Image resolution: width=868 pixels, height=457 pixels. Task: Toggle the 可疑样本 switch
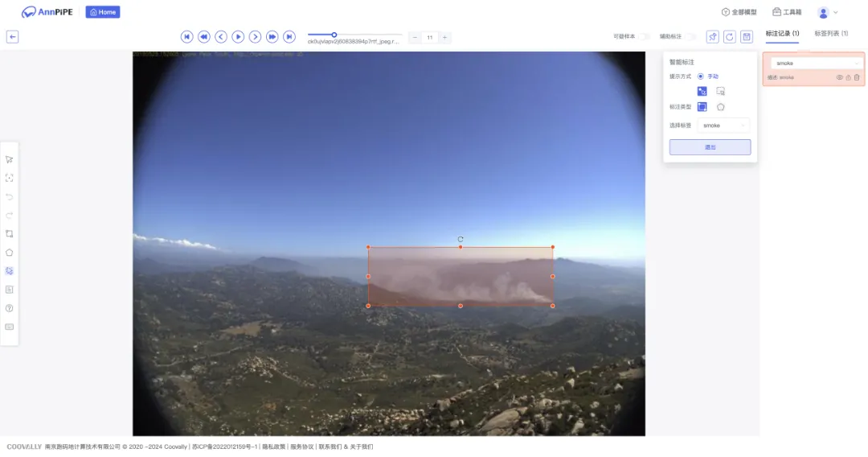645,37
